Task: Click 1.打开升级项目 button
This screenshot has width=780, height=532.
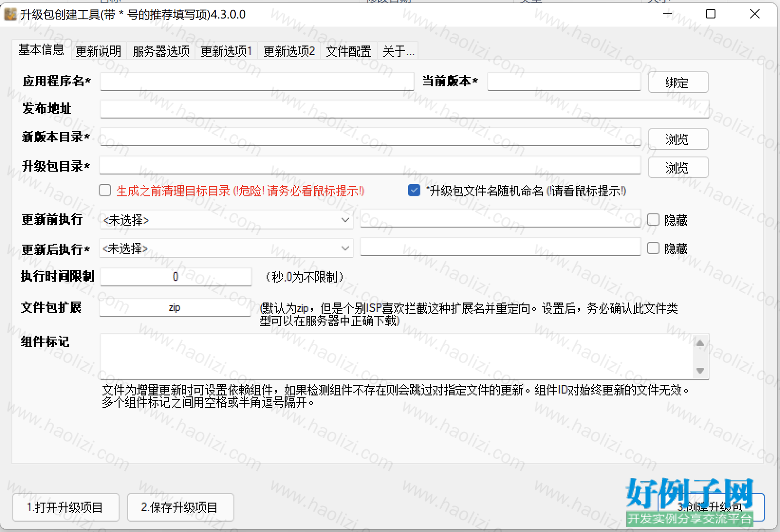Action: [x=65, y=507]
